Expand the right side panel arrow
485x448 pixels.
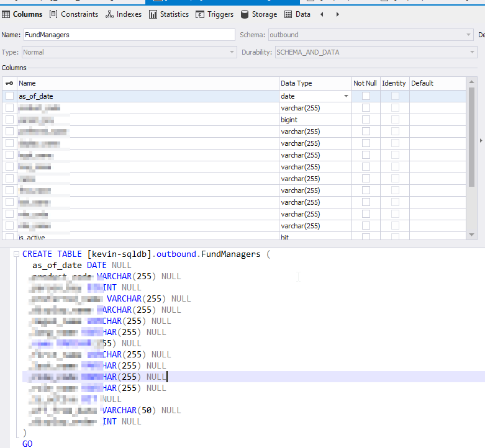tap(481, 141)
